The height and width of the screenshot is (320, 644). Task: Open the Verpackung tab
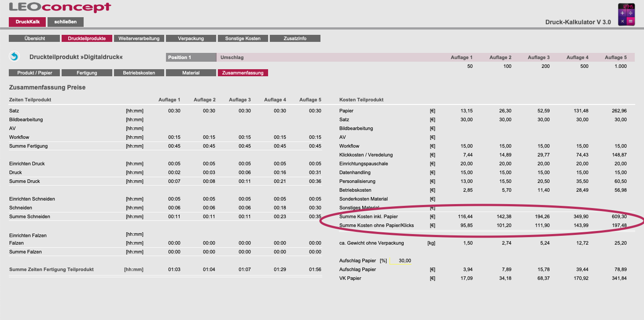pyautogui.click(x=191, y=38)
